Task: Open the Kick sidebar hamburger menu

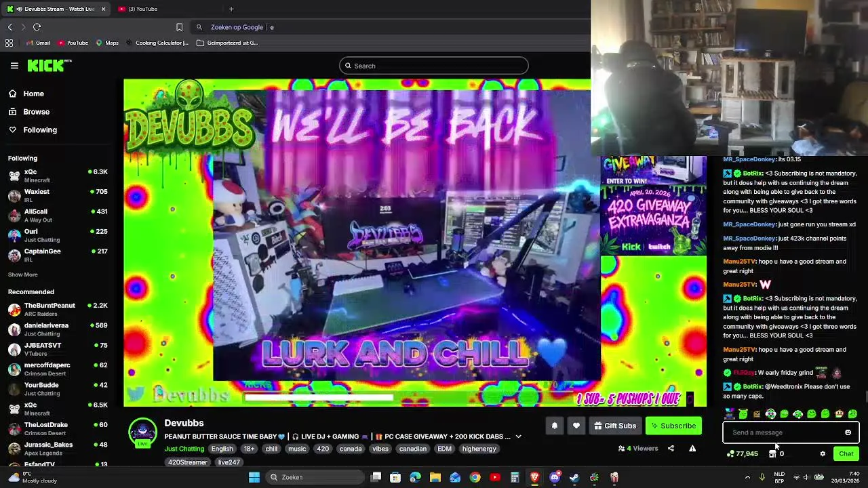Action: point(14,66)
